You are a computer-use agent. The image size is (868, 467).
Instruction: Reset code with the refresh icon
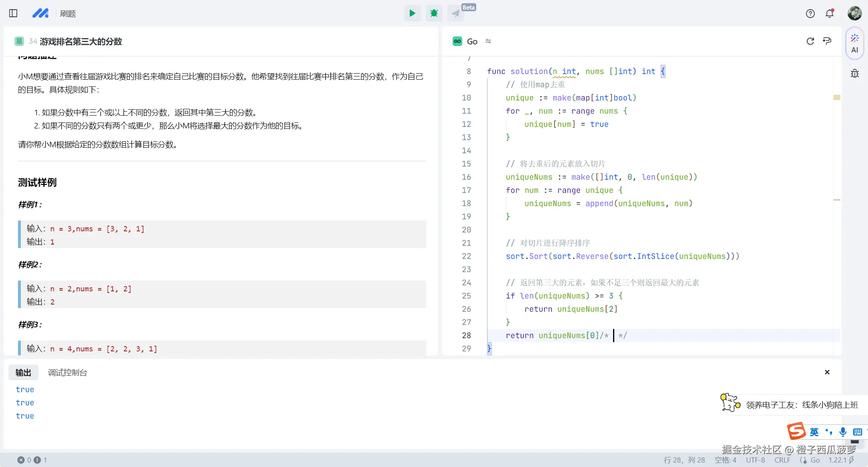click(810, 41)
